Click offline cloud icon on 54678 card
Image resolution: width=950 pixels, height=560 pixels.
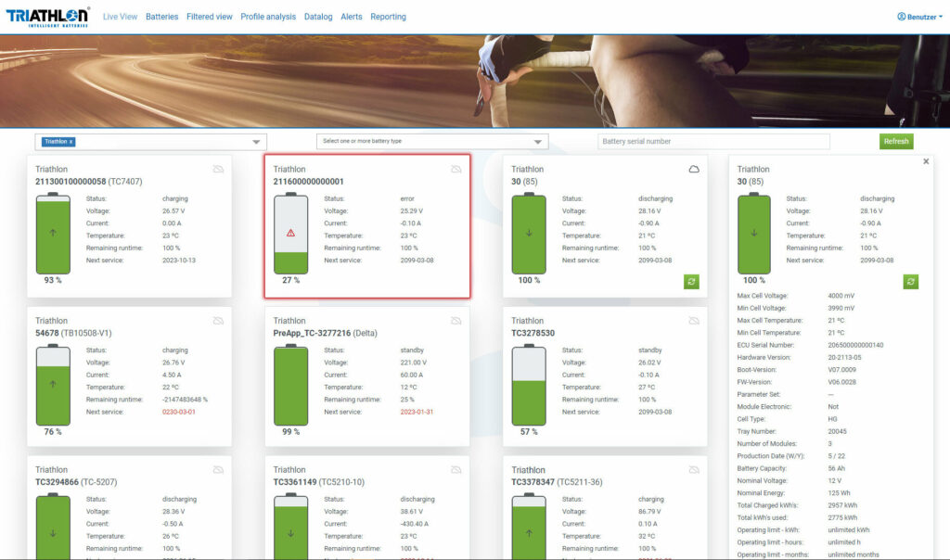[218, 320]
